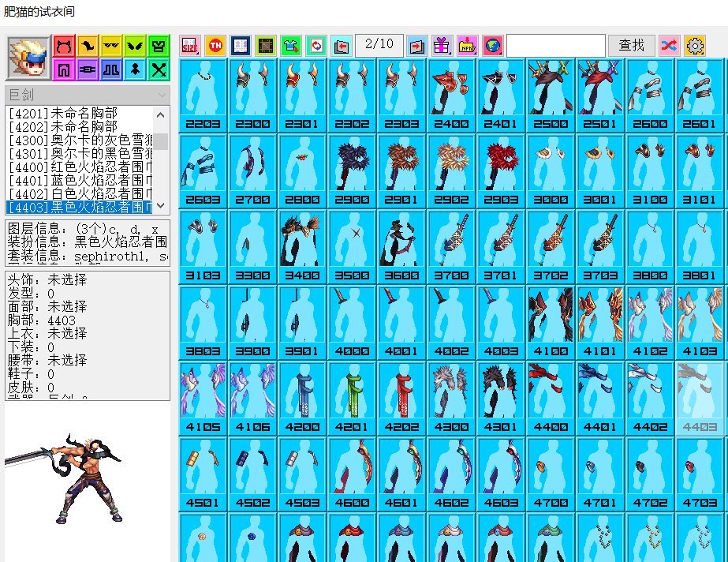Viewport: 728px width, 562px height.
Task: Select thumbnail 2203 necklace item
Action: click(203, 96)
